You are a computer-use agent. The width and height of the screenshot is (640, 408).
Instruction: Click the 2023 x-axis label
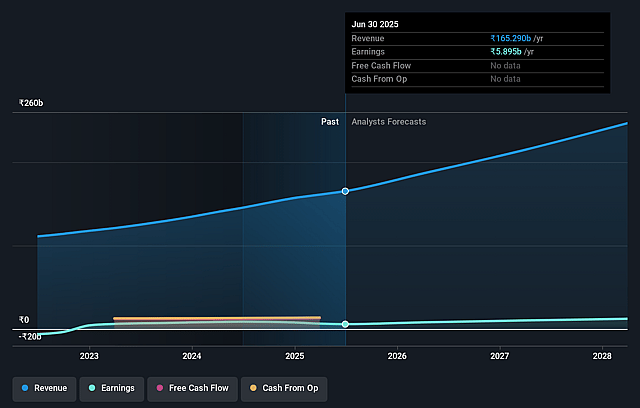pos(89,356)
